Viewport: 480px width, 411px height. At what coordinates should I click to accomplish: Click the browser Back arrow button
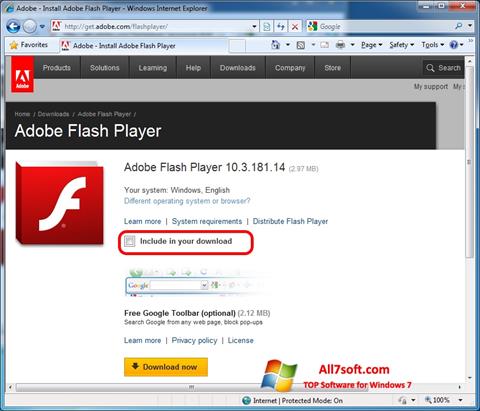click(13, 26)
